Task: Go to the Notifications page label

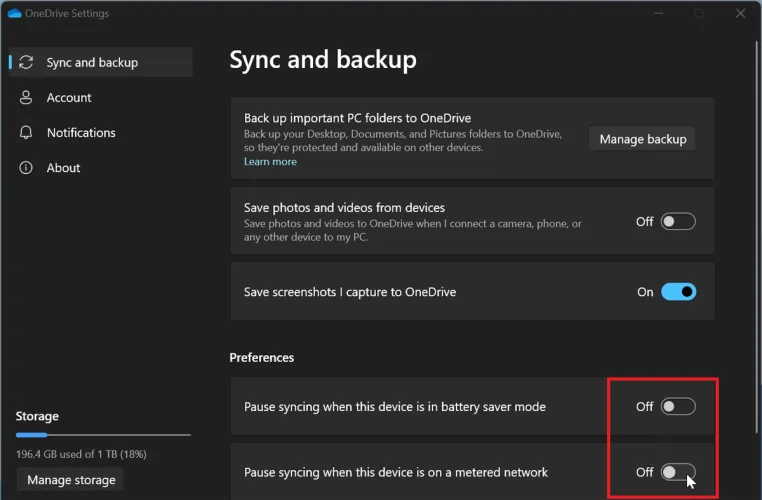Action: pos(81,132)
